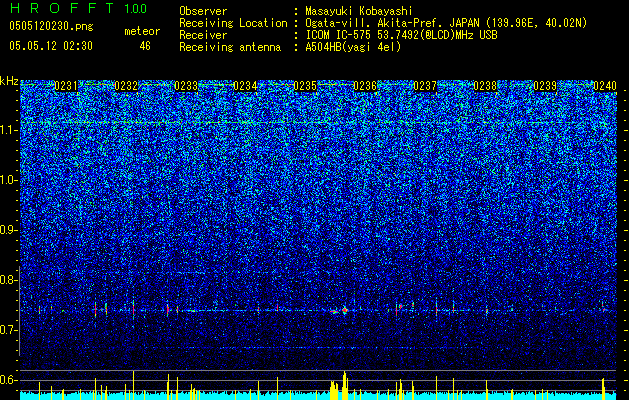The height and width of the screenshot is (400, 629).
Task: Click the 0.6 frequency axis label
Action: coord(8,380)
